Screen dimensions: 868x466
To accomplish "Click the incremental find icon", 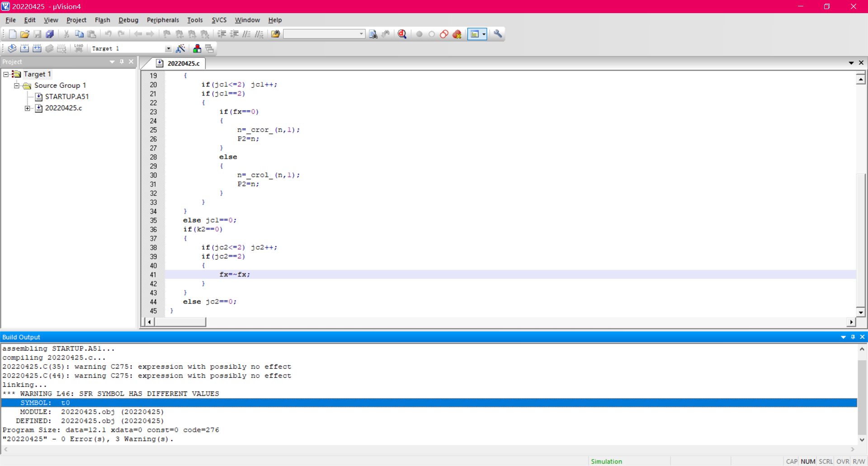I will point(386,34).
